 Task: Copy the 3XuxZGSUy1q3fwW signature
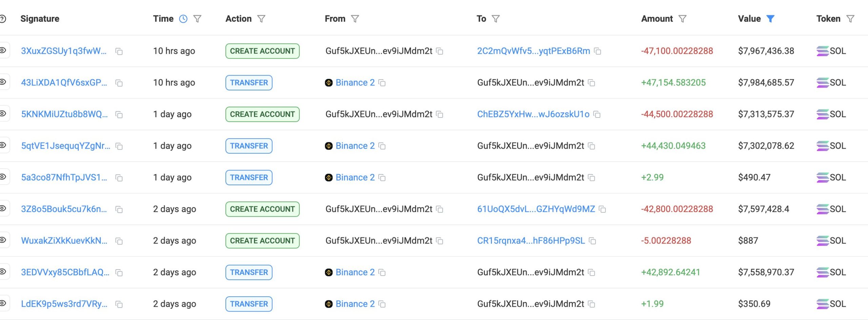click(x=119, y=51)
